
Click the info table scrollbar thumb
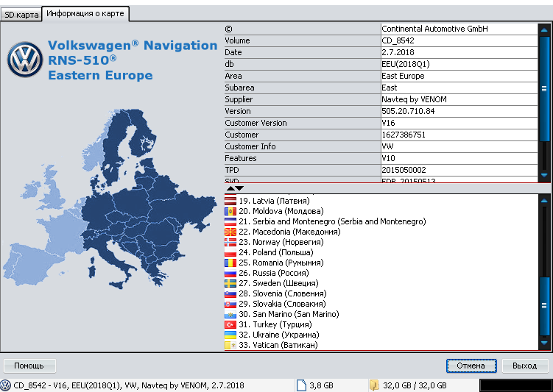tap(544, 88)
